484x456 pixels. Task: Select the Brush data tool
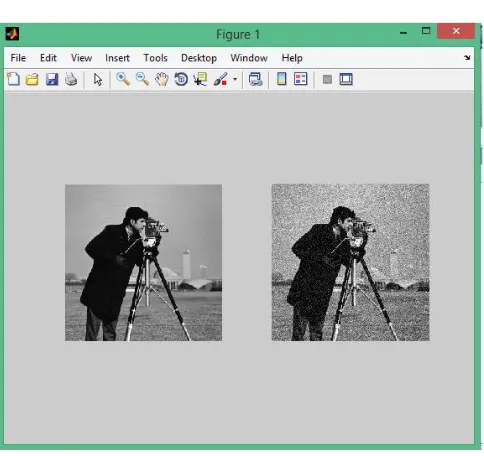[220, 79]
